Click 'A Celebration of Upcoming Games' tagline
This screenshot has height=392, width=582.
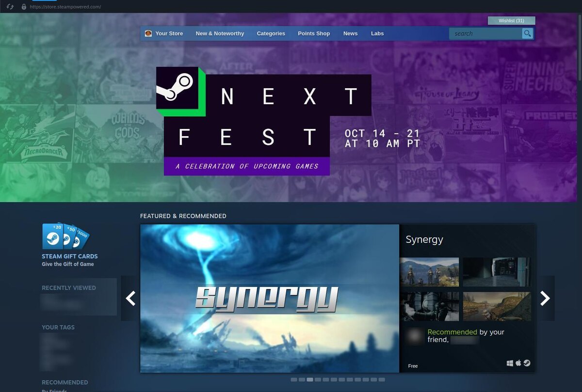[x=247, y=166]
